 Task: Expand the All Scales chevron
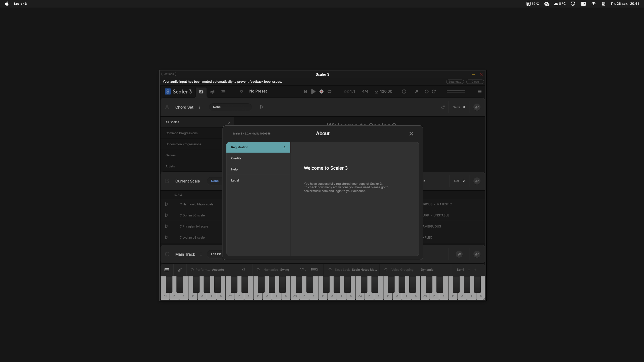tap(229, 122)
